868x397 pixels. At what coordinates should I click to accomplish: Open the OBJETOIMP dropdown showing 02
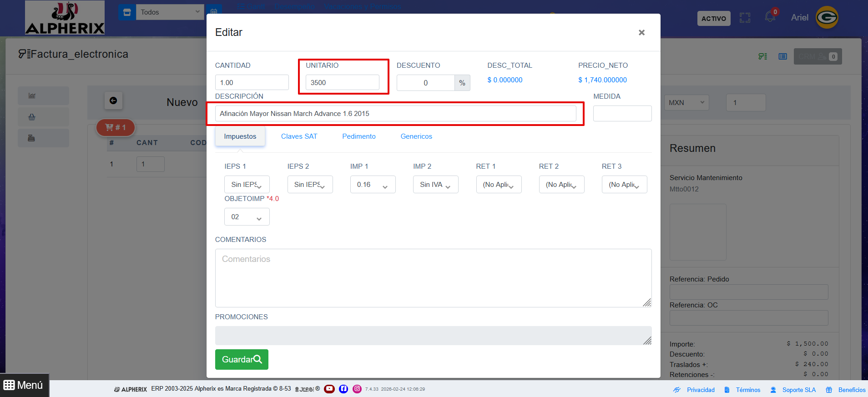[247, 217]
